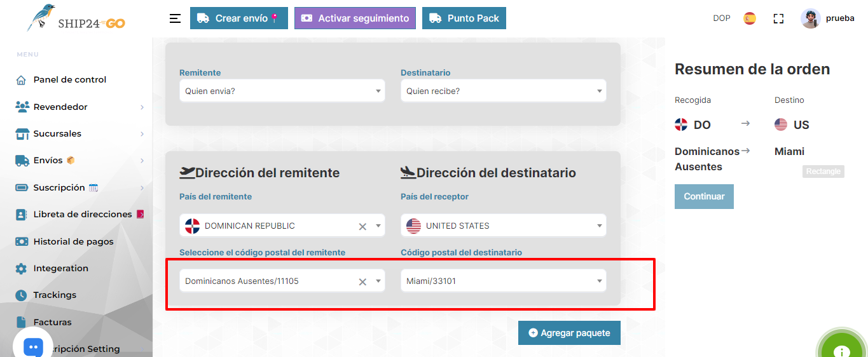Click the Dominican Republic flag in the sender country field

click(x=192, y=226)
